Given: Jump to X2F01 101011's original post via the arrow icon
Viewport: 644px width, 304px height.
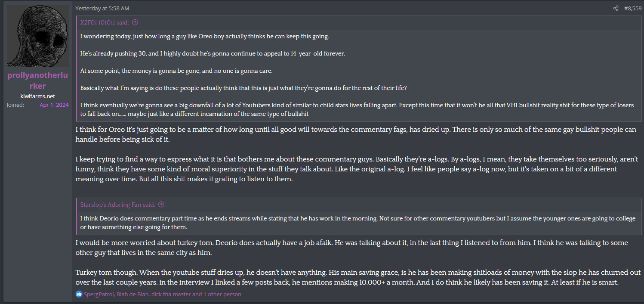Looking at the screenshot, I should 135,22.
